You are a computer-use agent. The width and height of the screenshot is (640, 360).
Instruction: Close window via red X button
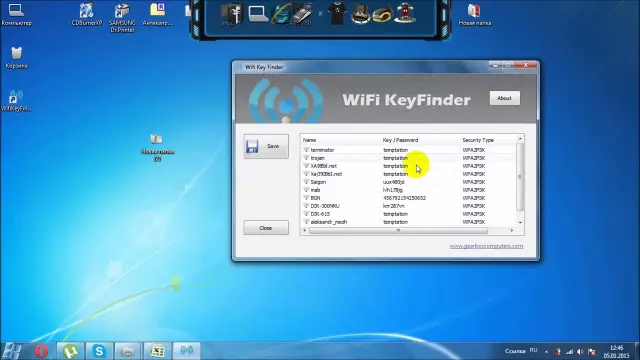(x=525, y=65)
